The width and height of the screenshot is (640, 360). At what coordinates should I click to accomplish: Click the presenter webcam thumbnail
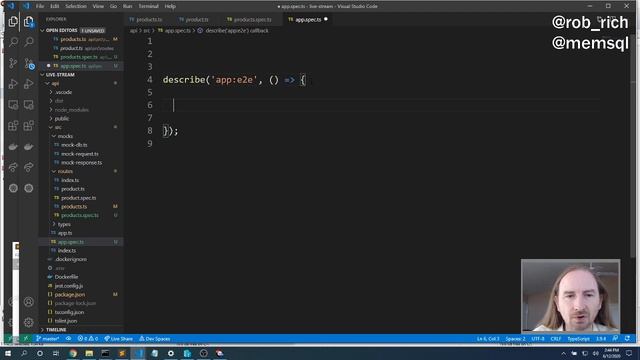coord(570,296)
